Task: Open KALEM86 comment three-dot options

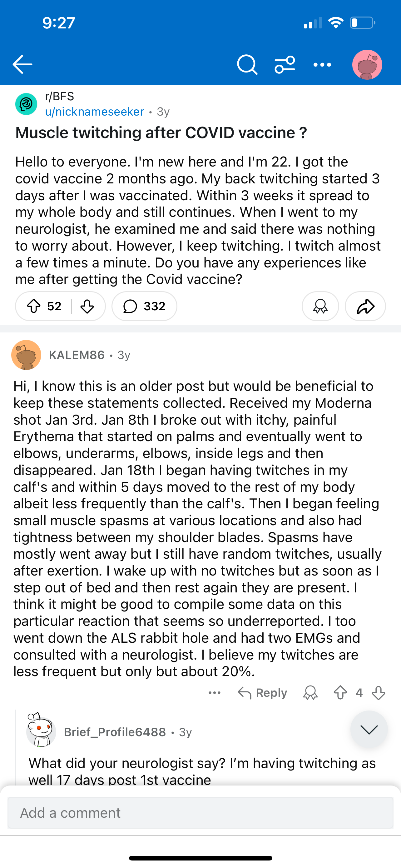Action: coord(215,693)
